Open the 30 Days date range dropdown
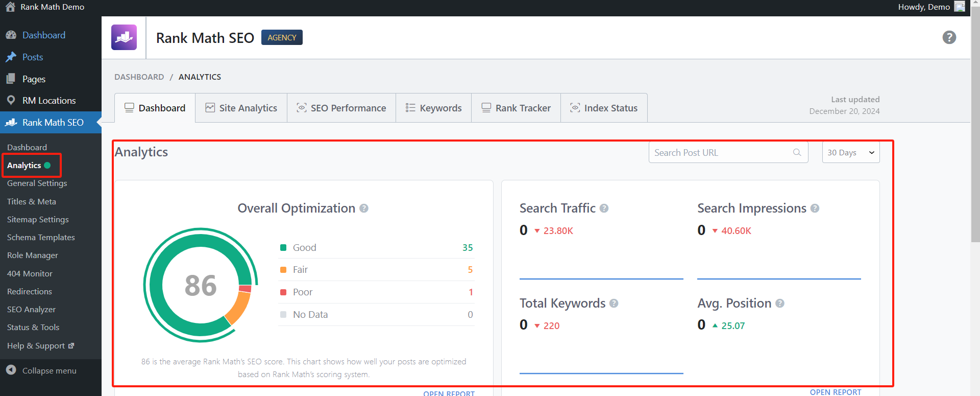Image resolution: width=980 pixels, height=396 pixels. point(850,153)
